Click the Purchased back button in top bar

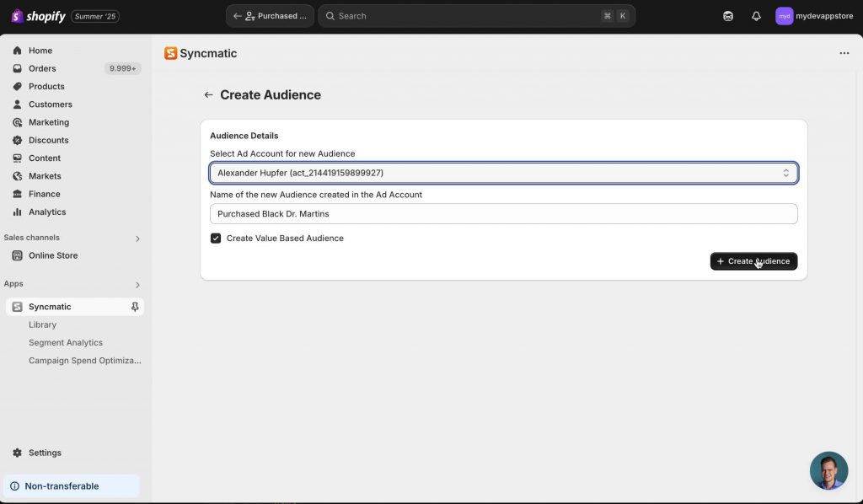coord(270,16)
